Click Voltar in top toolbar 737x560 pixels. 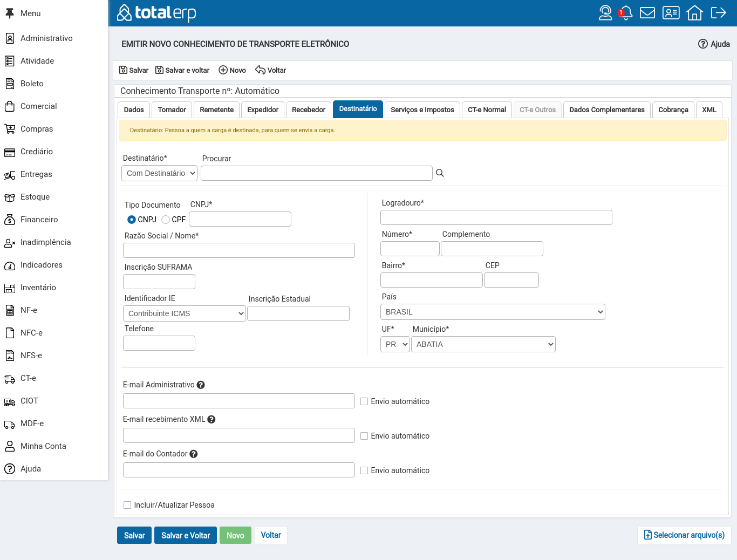pyautogui.click(x=271, y=70)
